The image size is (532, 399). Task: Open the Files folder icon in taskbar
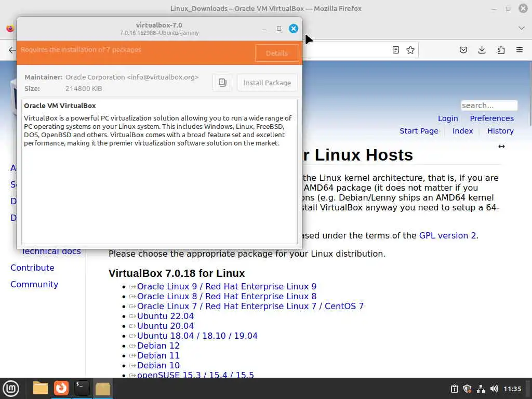click(40, 388)
